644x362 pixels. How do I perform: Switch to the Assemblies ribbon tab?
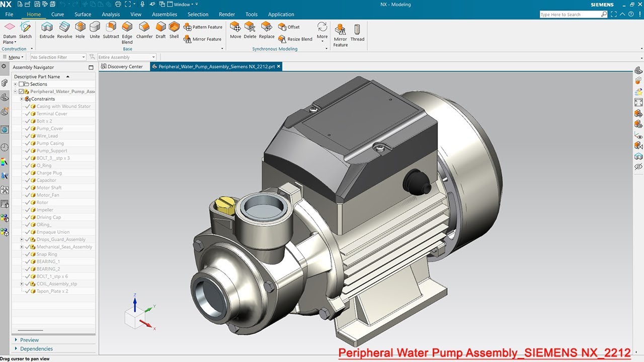165,15
